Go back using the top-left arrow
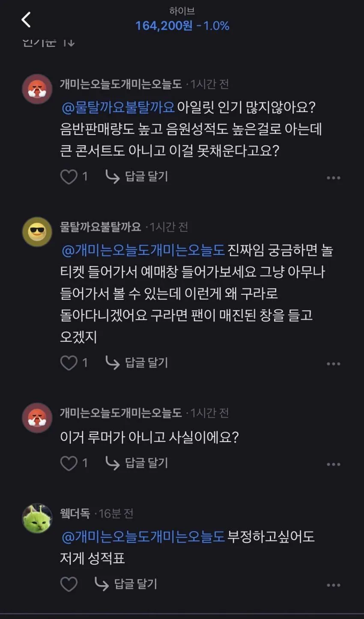 coord(26,20)
